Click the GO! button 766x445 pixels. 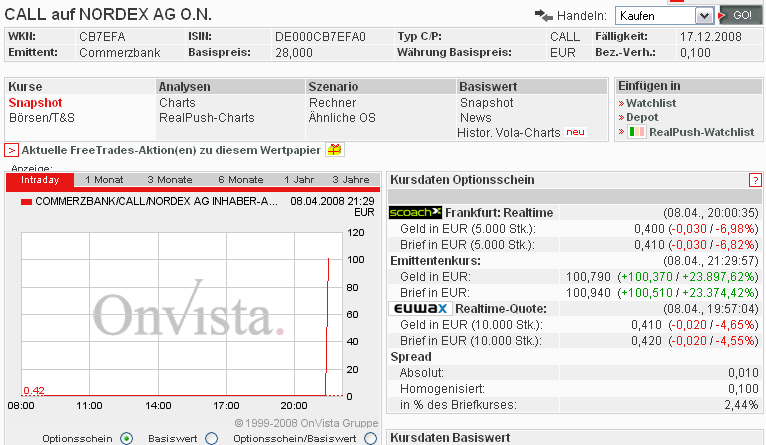tap(740, 16)
